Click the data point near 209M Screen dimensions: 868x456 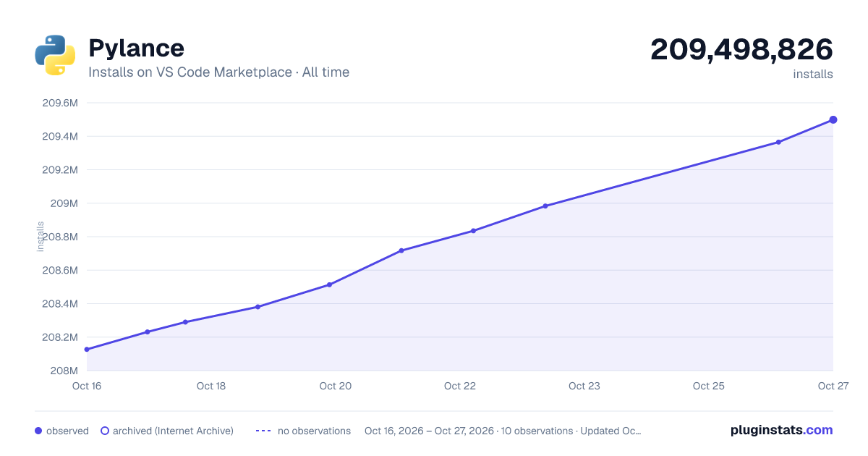(x=545, y=206)
